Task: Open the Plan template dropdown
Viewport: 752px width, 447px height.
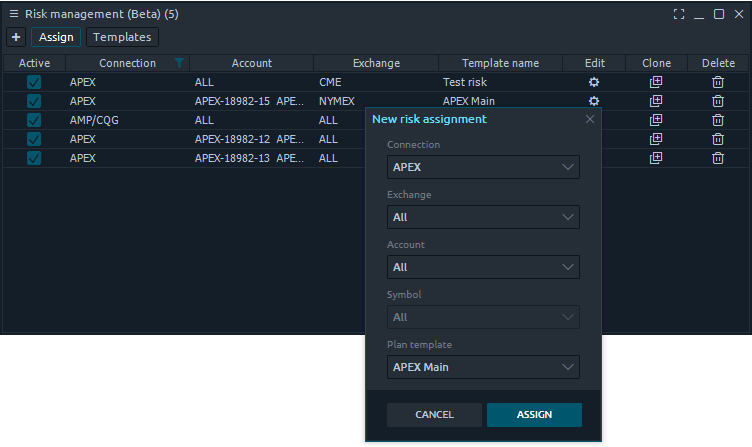Action: (x=483, y=367)
